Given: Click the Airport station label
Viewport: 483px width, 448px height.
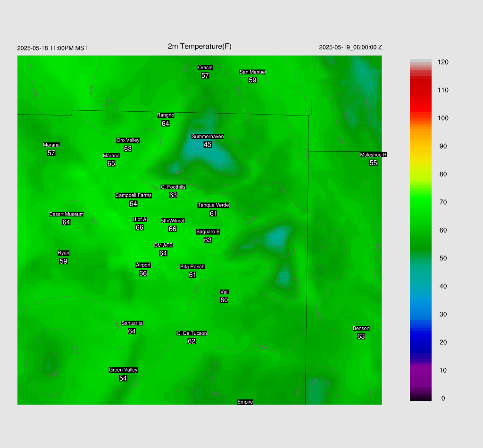Looking at the screenshot, I should point(143,265).
